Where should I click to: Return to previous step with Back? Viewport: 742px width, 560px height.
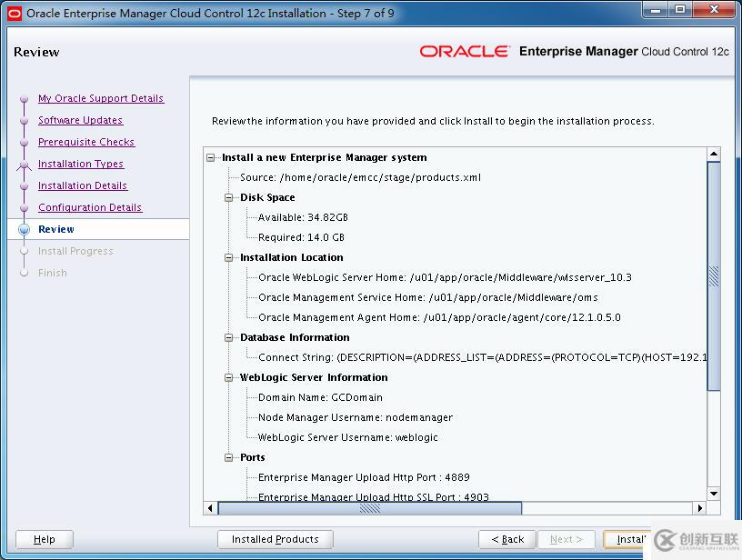[x=506, y=539]
